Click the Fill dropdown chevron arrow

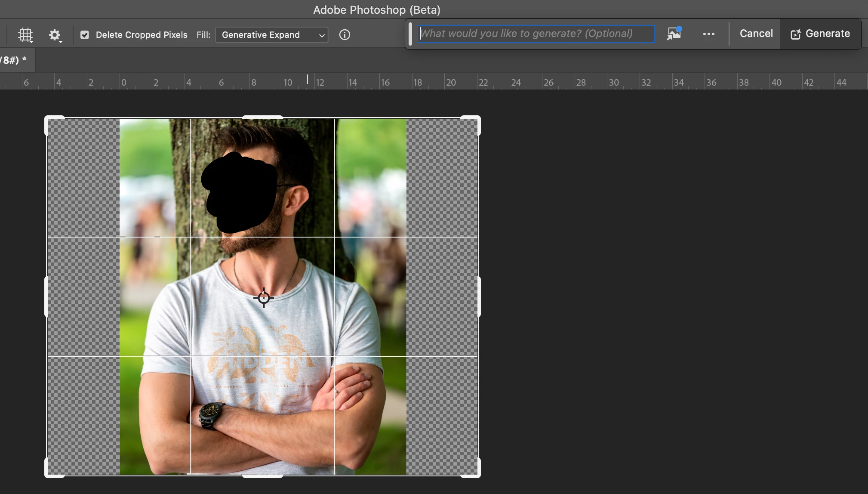[x=322, y=35]
